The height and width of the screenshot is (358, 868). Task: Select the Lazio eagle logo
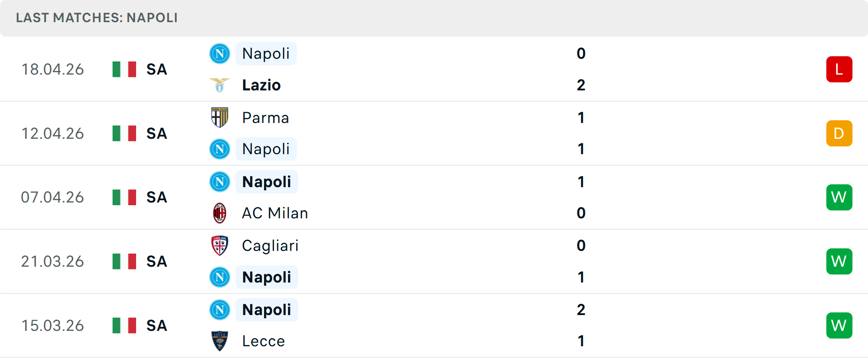pos(220,85)
